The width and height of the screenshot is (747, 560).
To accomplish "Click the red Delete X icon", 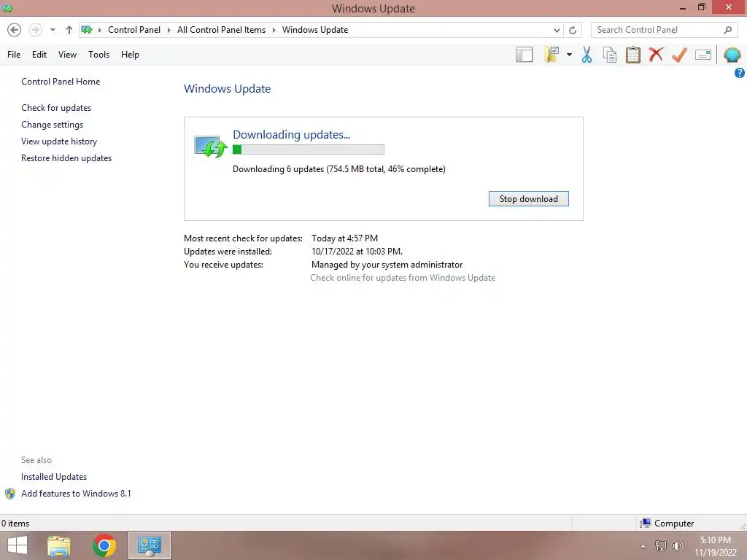I will [656, 54].
